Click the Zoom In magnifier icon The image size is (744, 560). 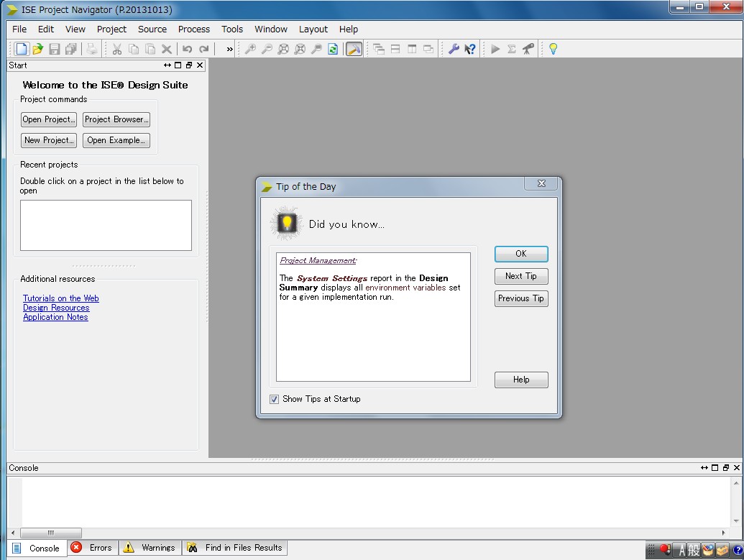pyautogui.click(x=250, y=49)
